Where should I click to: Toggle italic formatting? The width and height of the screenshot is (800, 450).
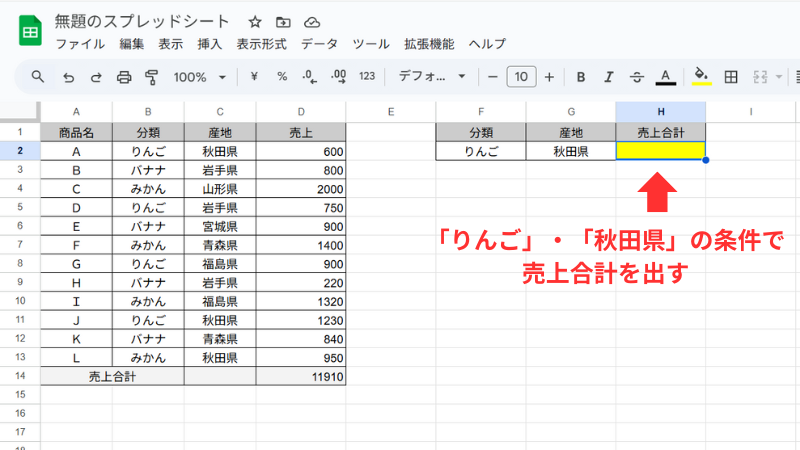click(x=609, y=77)
